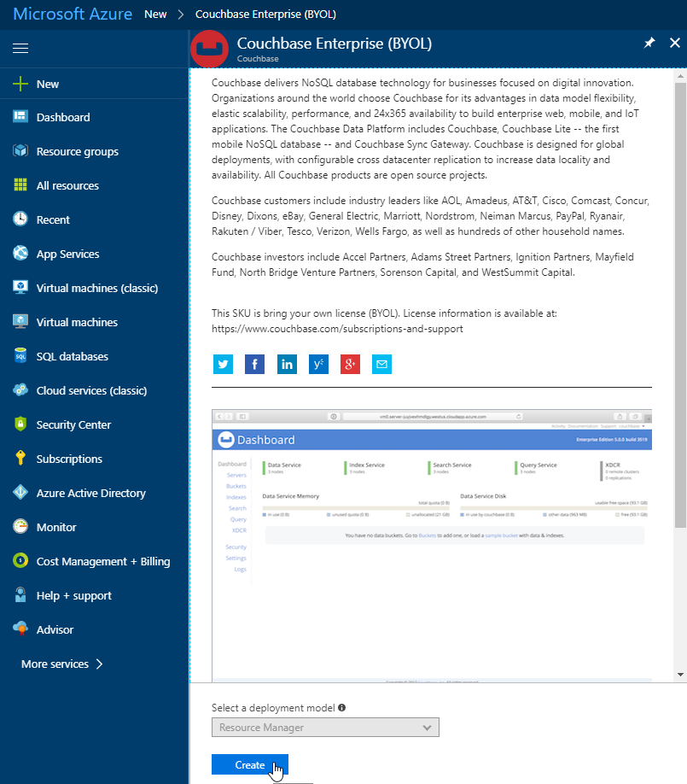Image resolution: width=687 pixels, height=784 pixels.
Task: Share on Google Plus
Action: (350, 364)
